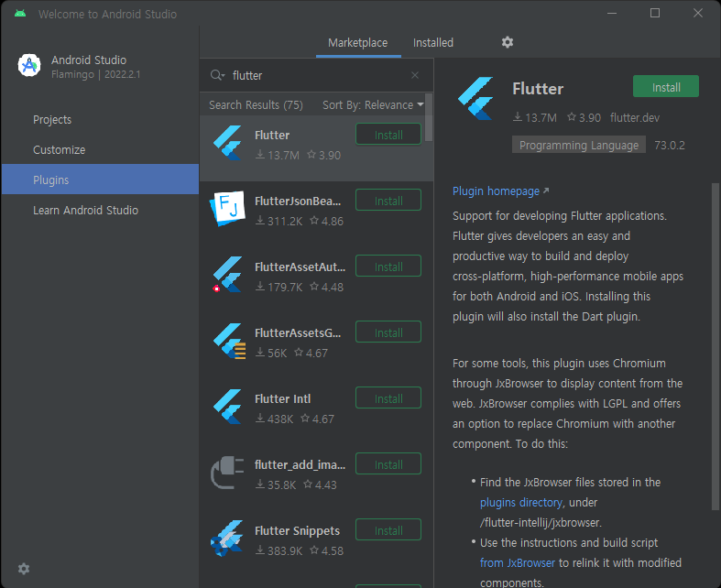
Task: Install the FlutterAssetsGenerator plugin
Action: (x=388, y=332)
